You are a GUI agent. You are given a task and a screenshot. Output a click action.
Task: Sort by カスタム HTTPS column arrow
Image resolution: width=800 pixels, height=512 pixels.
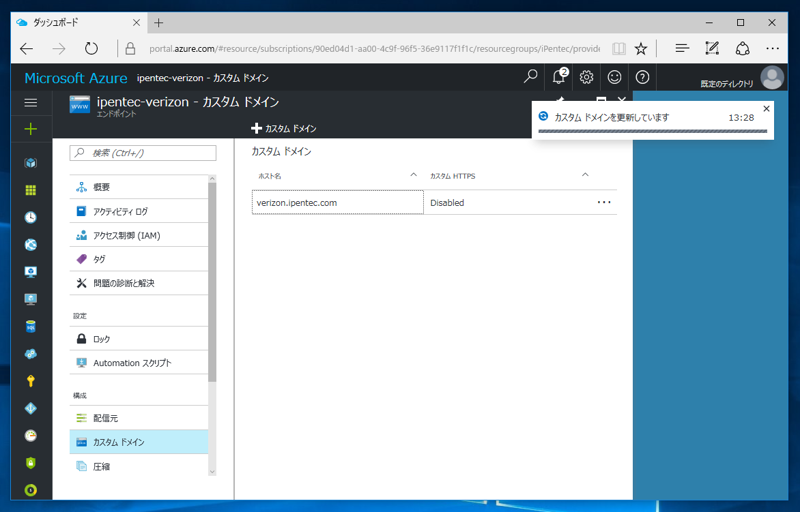pos(585,175)
